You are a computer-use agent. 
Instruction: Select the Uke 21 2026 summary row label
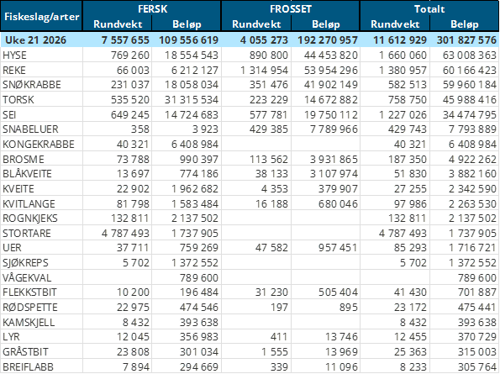pos(36,40)
